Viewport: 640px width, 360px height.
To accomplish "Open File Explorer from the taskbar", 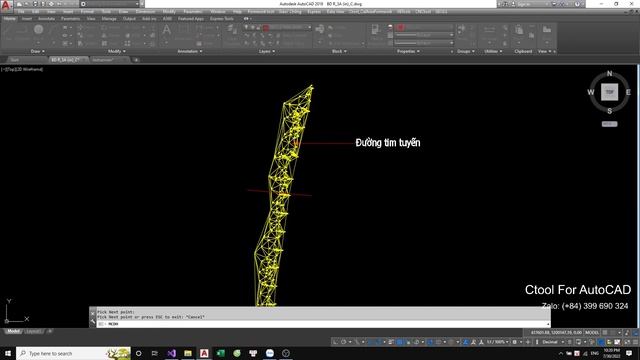I will [188, 353].
